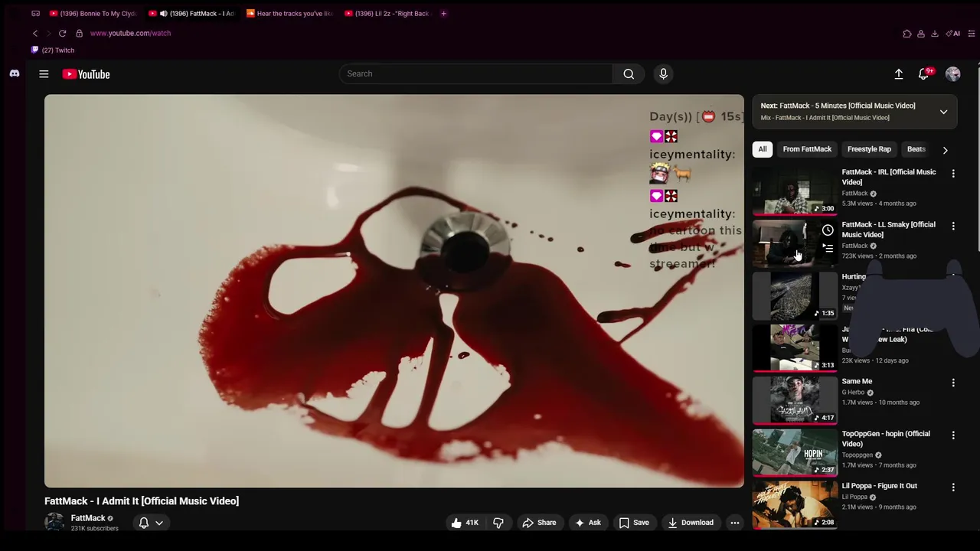Expand notification preference chevron beside bell
Viewport: 980px width, 551px height.
pos(159,523)
